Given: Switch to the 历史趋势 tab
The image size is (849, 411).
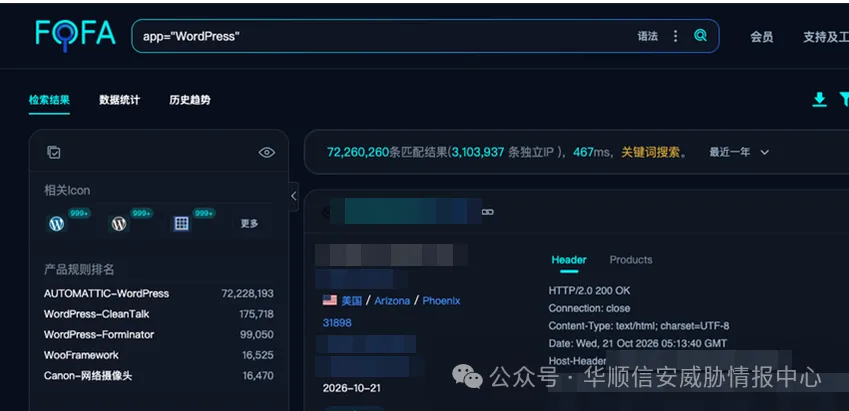Looking at the screenshot, I should click(x=190, y=100).
